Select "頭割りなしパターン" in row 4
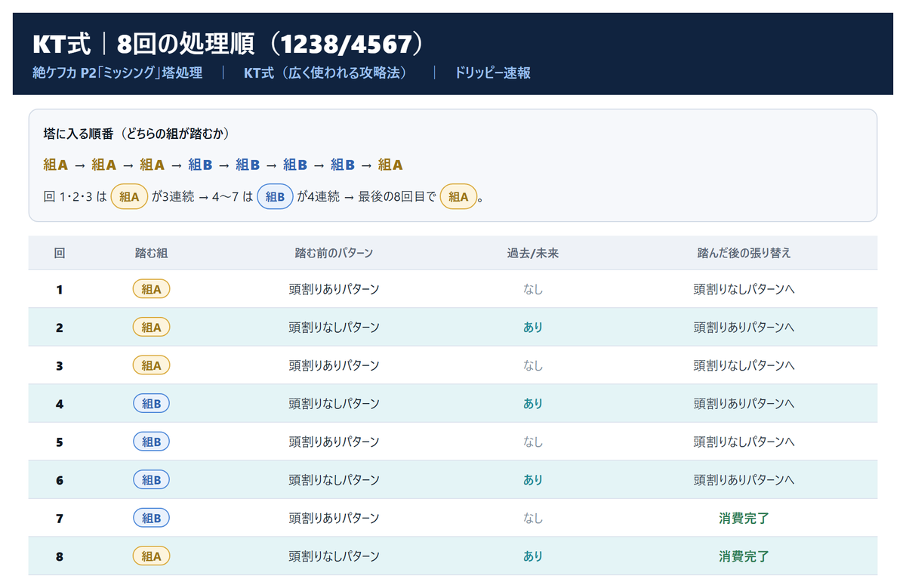This screenshot has width=906, height=588. coord(334,404)
